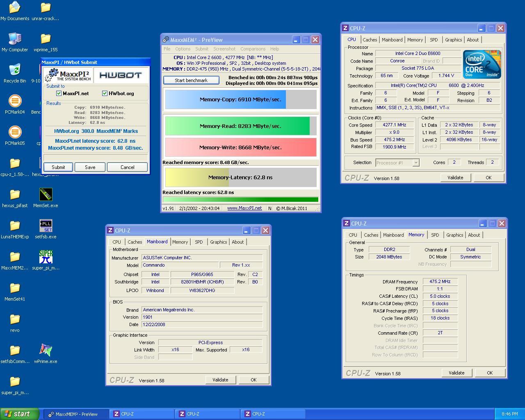The image size is (525, 420).
Task: Click OK in CPU-Z Mainboard window
Action: coord(253,380)
